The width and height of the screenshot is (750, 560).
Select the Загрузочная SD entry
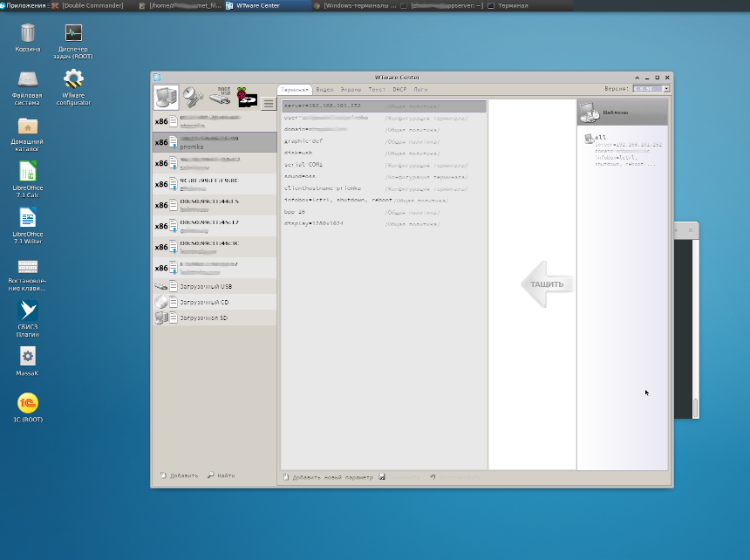[x=204, y=318]
